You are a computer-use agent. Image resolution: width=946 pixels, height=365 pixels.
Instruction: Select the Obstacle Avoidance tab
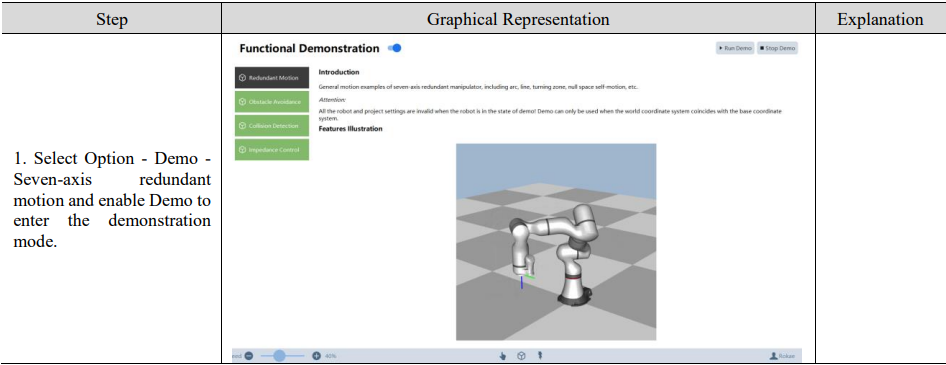point(271,102)
